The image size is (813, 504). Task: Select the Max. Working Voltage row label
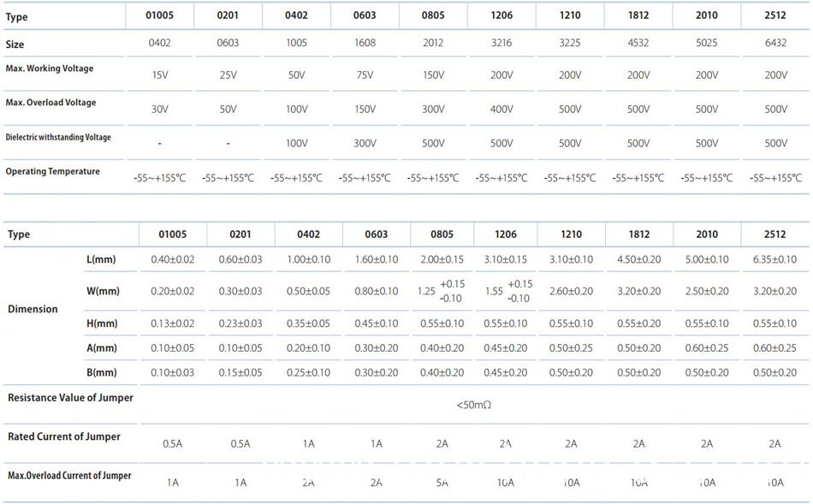[50, 68]
